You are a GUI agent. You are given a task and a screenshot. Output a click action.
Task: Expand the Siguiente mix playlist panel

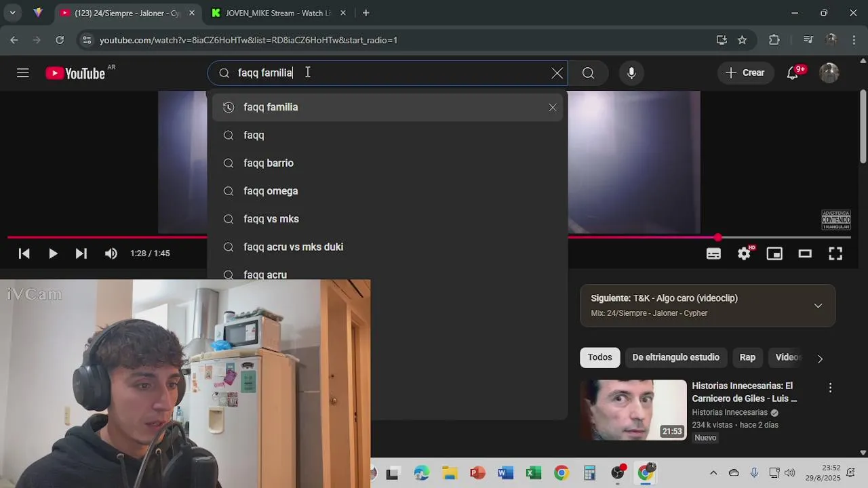point(818,306)
